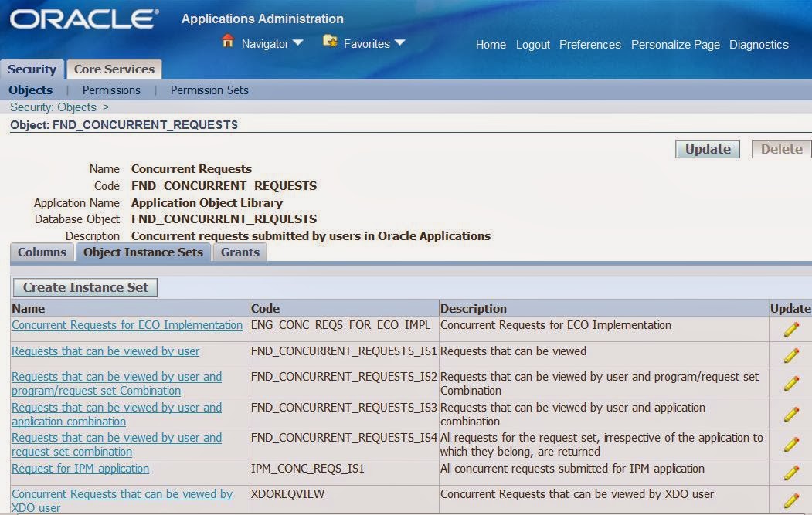The height and width of the screenshot is (515, 812).
Task: Open Concurrent Requests for ECO Implementation link
Action: [127, 325]
